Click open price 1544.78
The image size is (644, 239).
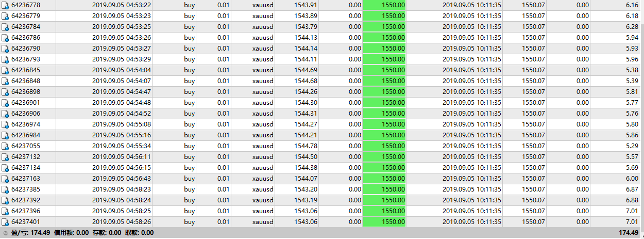tap(306, 146)
